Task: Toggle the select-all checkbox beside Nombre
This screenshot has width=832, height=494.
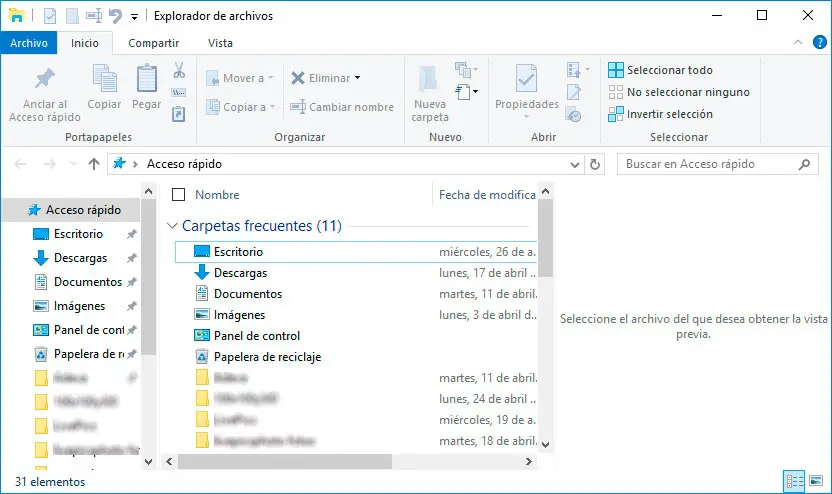Action: point(178,195)
